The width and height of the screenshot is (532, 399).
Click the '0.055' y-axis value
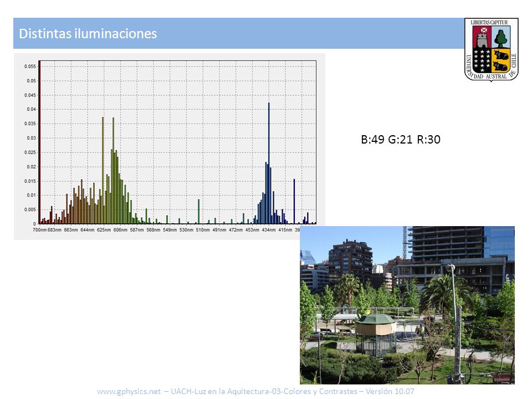[x=30, y=66]
